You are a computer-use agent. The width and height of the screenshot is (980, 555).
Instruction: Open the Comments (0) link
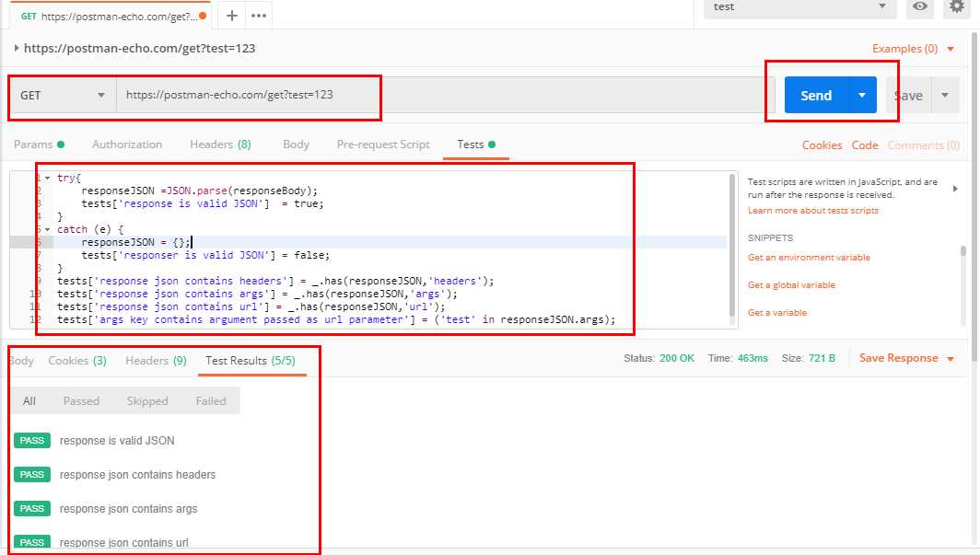click(x=923, y=145)
